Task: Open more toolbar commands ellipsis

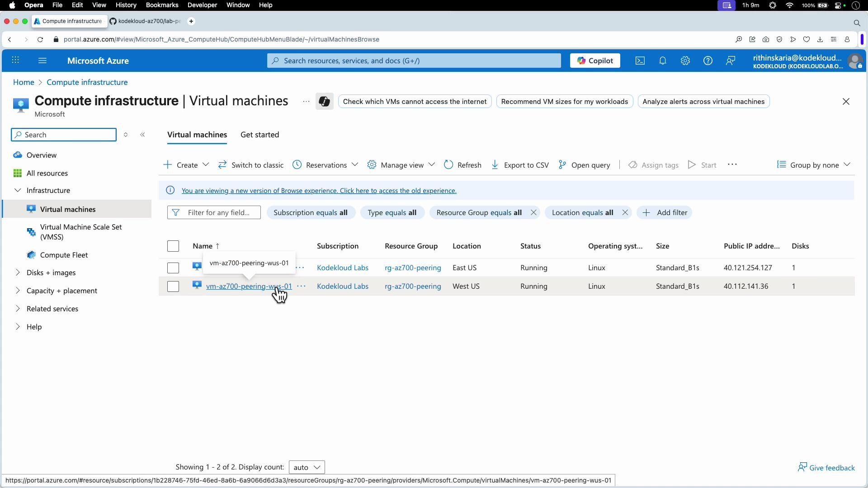Action: [732, 165]
